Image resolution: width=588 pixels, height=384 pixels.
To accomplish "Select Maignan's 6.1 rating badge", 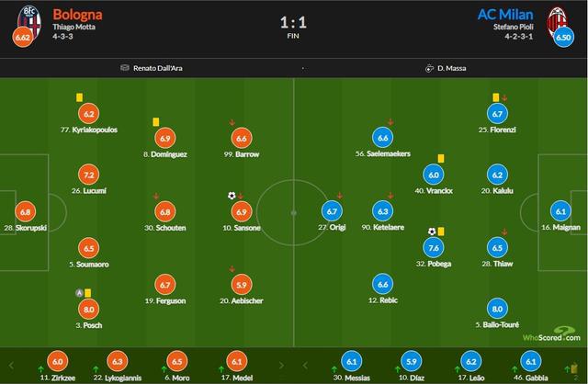I will (561, 209).
